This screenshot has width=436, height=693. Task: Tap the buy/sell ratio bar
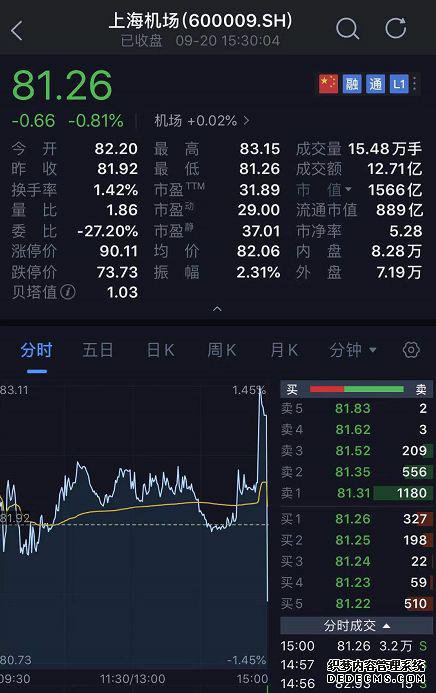(356, 389)
